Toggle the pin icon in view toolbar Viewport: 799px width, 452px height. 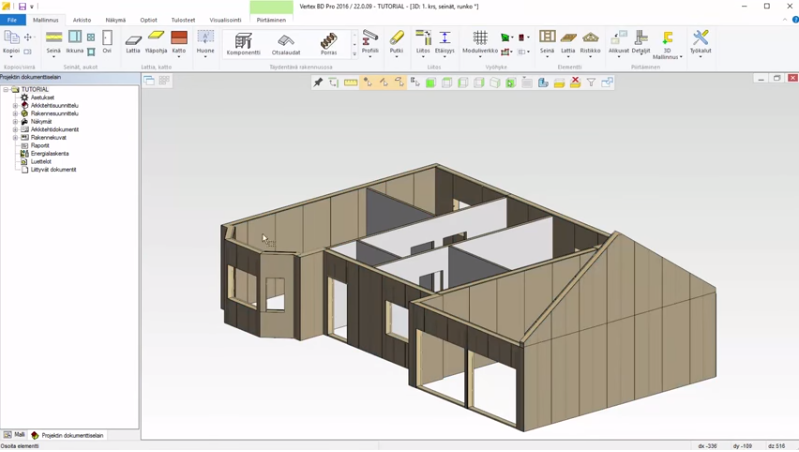pyautogui.click(x=318, y=83)
